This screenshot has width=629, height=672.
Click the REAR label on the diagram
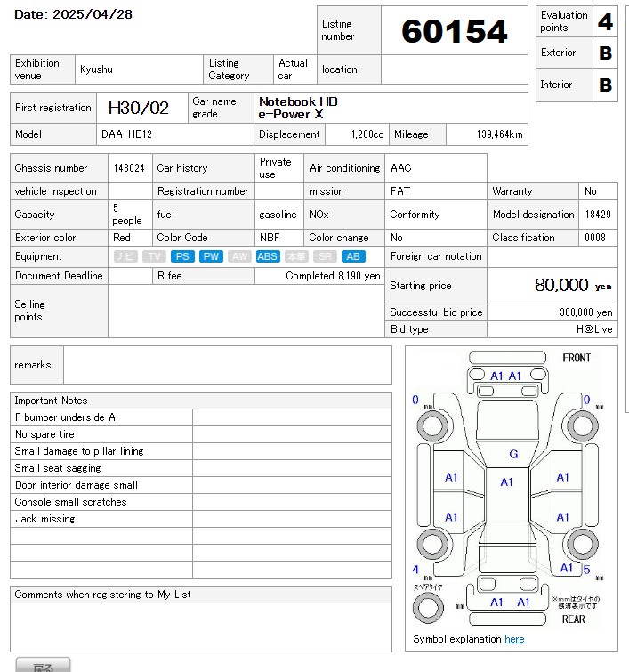573,619
